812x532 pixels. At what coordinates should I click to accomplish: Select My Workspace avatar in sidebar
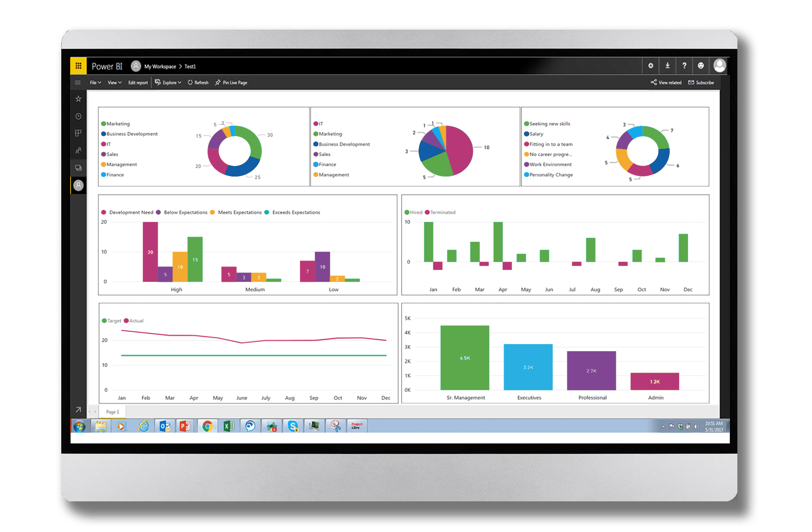[x=78, y=185]
